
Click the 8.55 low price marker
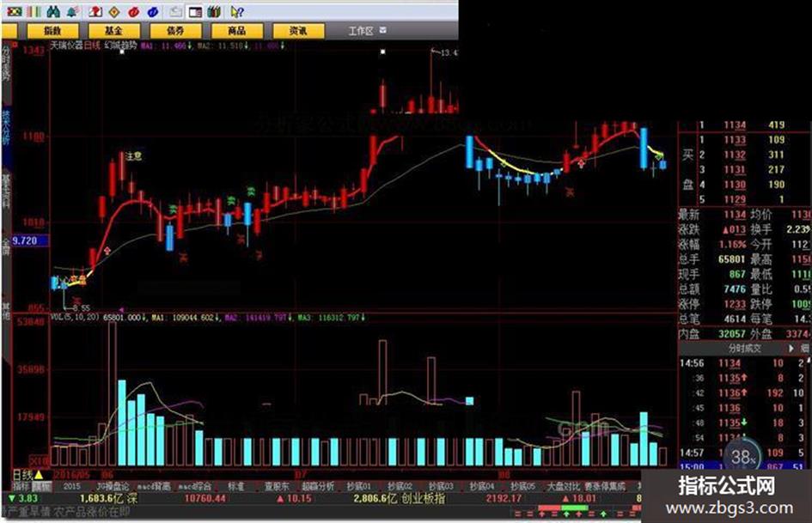pos(82,307)
